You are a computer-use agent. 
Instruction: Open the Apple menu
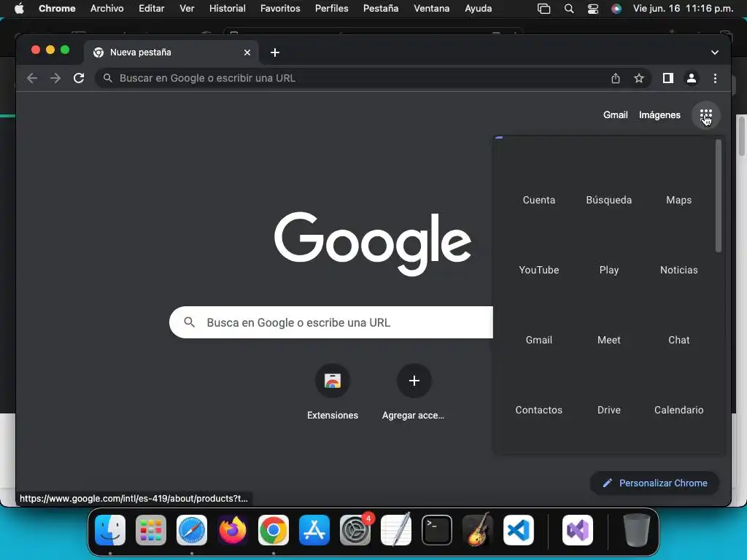[x=19, y=8]
